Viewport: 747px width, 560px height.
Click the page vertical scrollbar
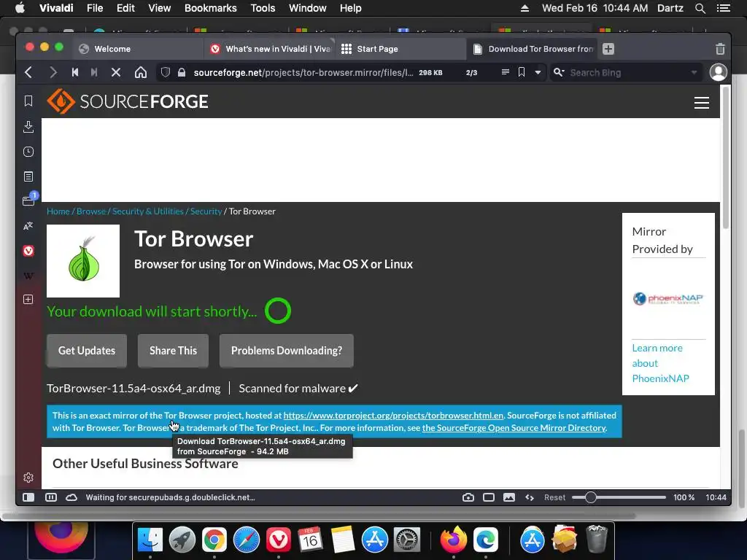[726, 157]
